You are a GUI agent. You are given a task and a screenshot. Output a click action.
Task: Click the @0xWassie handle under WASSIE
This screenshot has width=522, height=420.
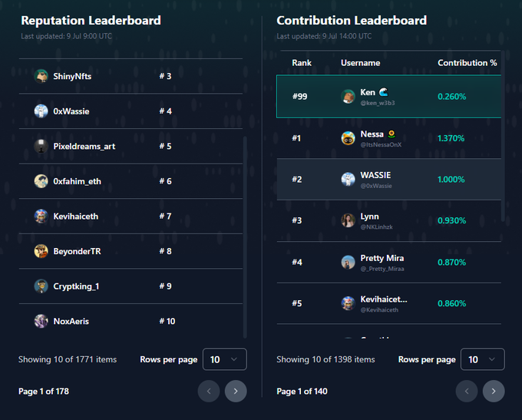click(x=376, y=186)
